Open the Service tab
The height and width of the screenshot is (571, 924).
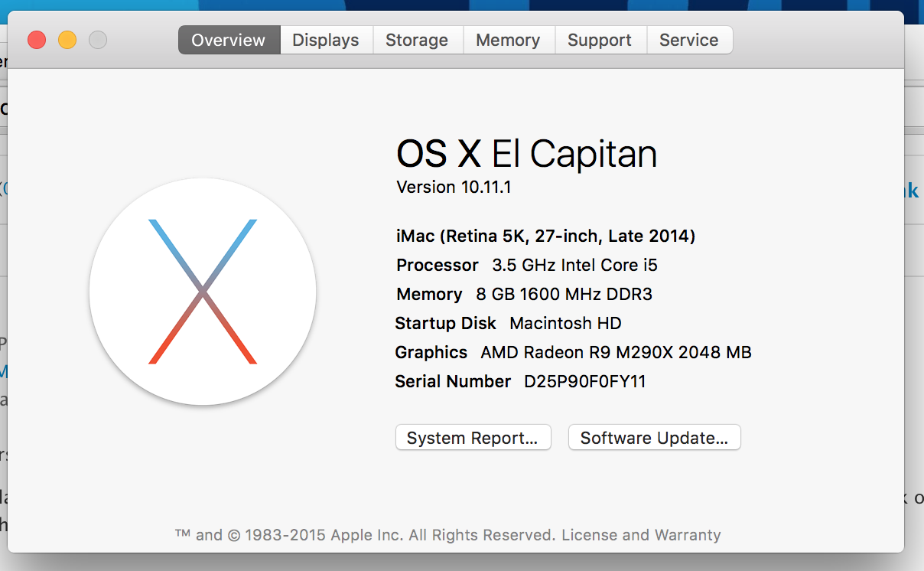click(x=688, y=40)
